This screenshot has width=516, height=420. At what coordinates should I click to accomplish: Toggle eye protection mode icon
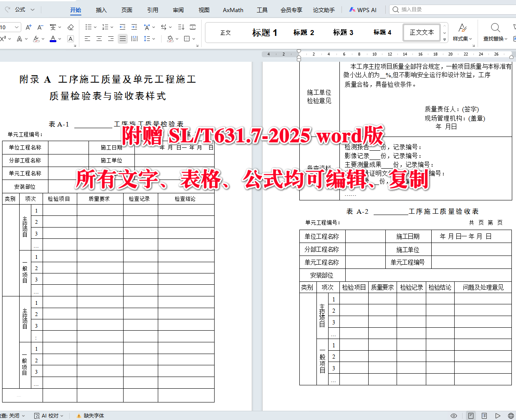click(x=454, y=416)
